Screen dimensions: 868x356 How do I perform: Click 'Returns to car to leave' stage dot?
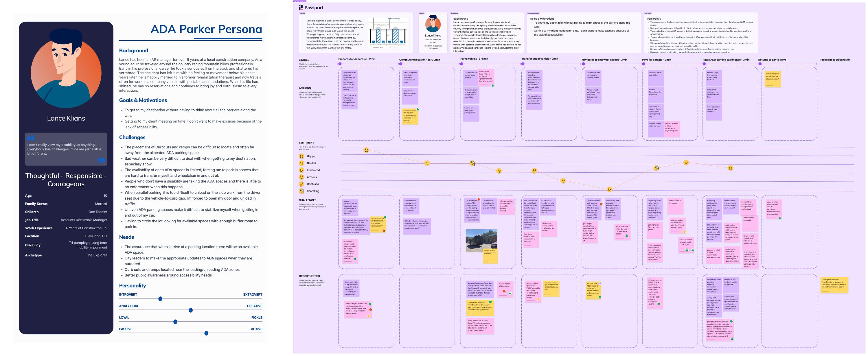tap(760, 64)
